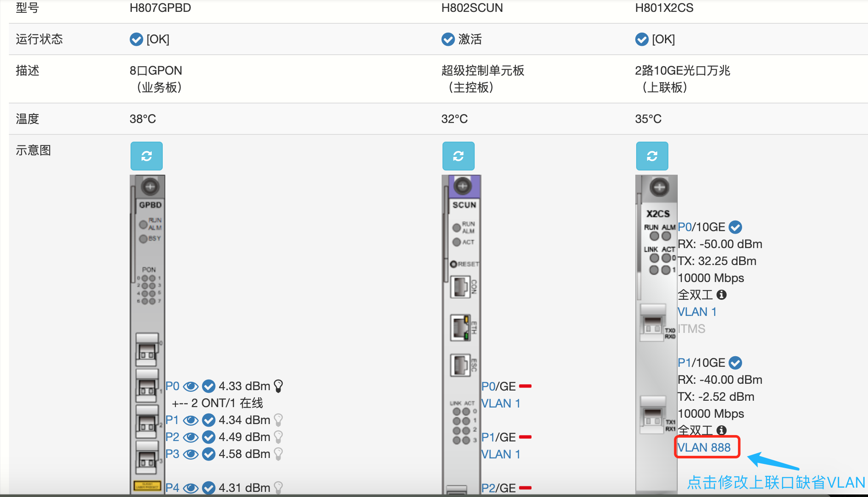Toggle eye icon for port P1
This screenshot has width=868, height=497.
pos(191,420)
